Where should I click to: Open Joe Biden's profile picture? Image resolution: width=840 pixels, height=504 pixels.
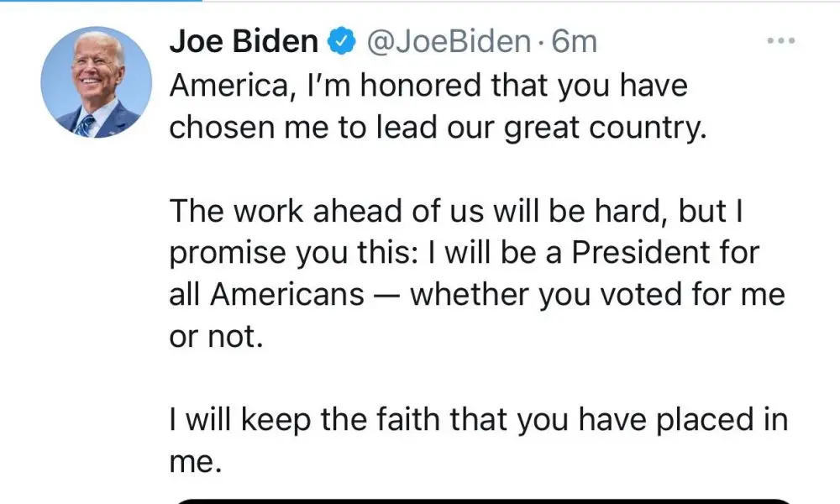point(97,84)
